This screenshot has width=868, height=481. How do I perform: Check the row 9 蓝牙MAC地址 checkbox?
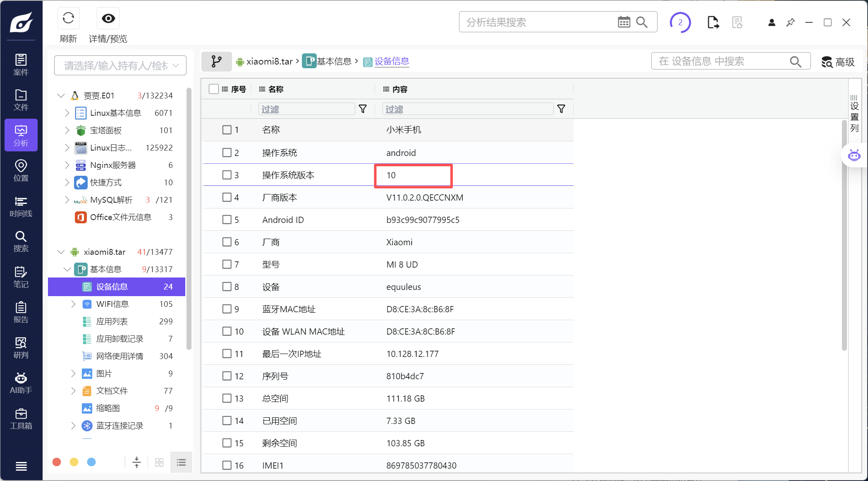click(x=227, y=309)
